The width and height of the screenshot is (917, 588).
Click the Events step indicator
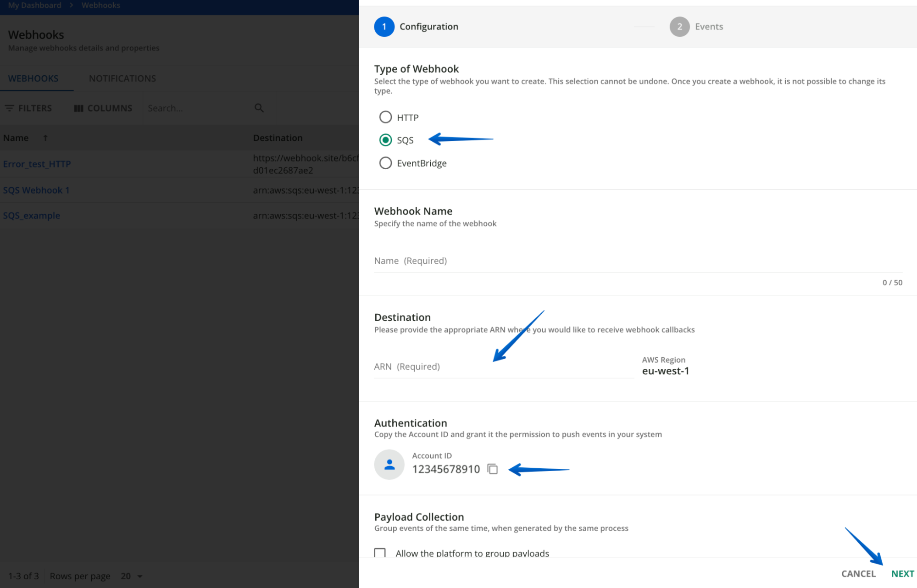(x=680, y=27)
